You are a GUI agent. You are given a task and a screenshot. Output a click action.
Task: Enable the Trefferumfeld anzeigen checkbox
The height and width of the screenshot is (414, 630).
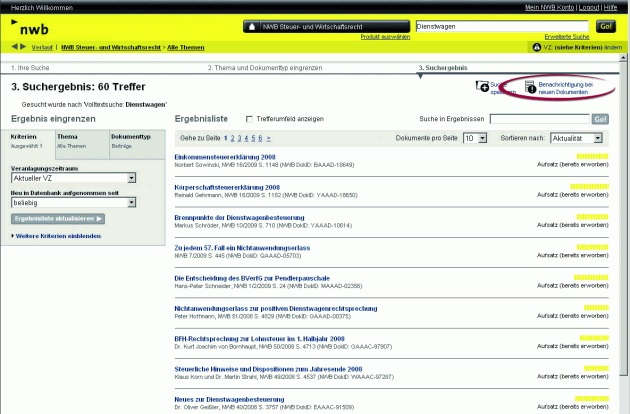249,119
